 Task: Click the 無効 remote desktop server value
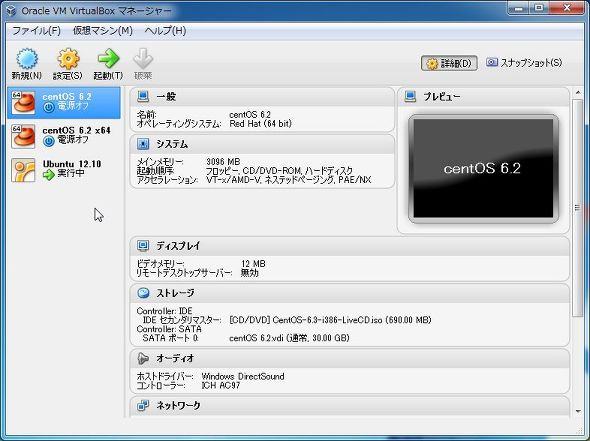(x=249, y=273)
